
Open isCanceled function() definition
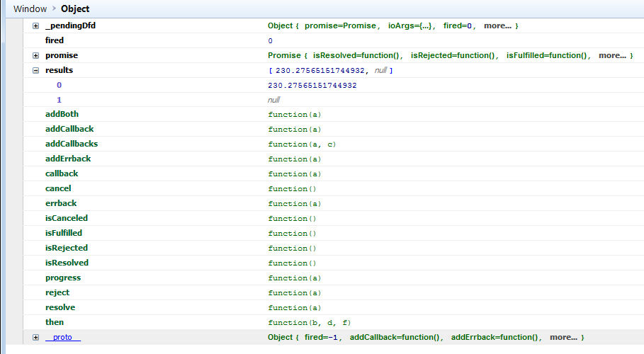pos(292,219)
